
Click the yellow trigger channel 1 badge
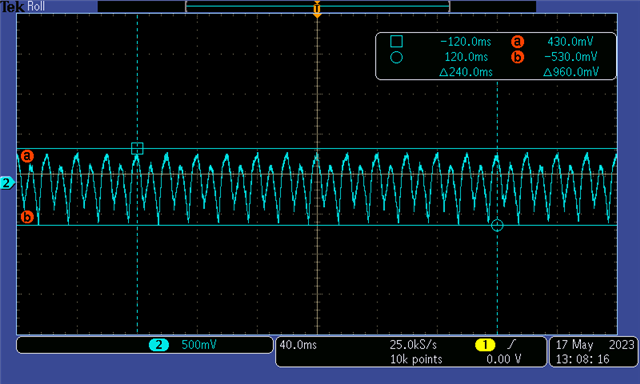click(485, 345)
